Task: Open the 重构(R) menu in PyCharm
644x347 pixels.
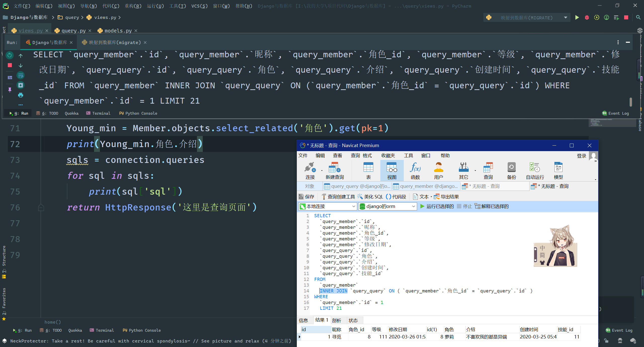Action: click(x=133, y=6)
